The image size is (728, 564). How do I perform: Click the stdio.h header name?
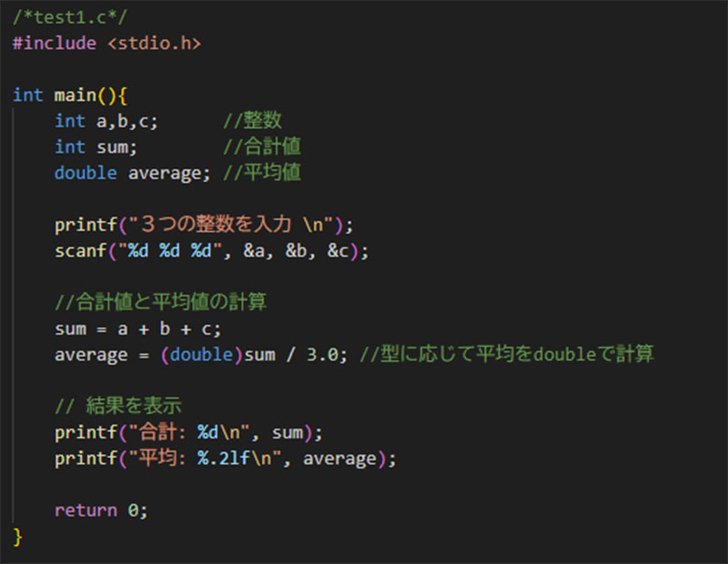[x=154, y=44]
